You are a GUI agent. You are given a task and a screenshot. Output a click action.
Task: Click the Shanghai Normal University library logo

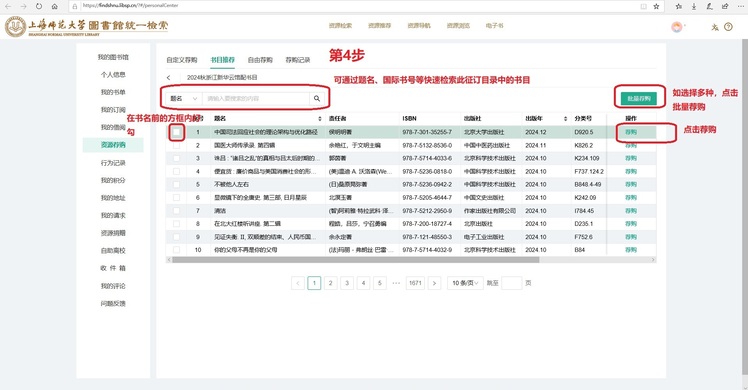point(87,26)
